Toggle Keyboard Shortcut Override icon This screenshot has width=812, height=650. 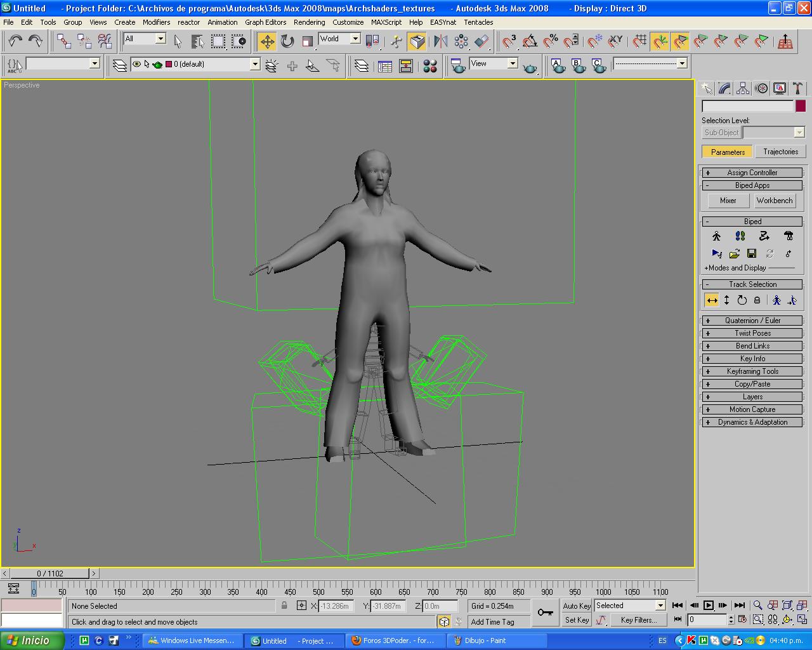(417, 41)
